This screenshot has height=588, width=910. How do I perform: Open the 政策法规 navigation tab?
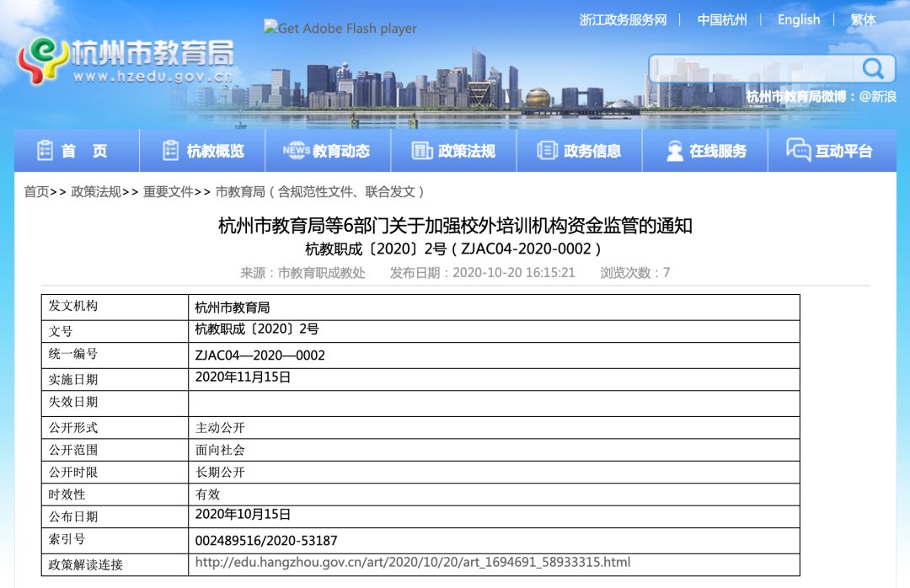pyautogui.click(x=454, y=151)
